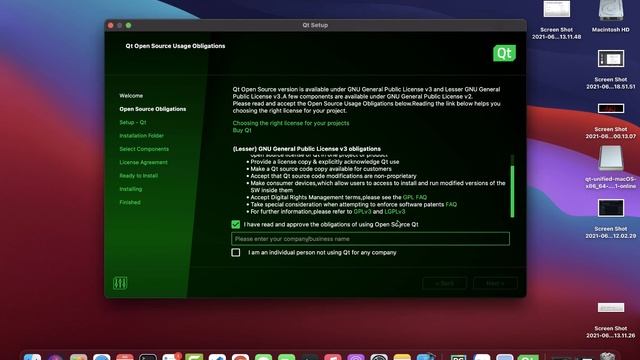Image resolution: width=640 pixels, height=360 pixels.
Task: Click the Select Components step
Action: tap(144, 149)
